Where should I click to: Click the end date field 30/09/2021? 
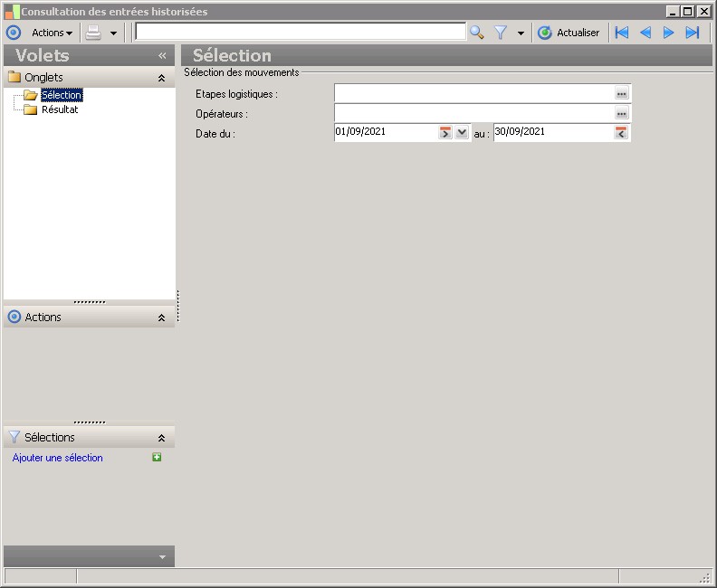coord(553,132)
